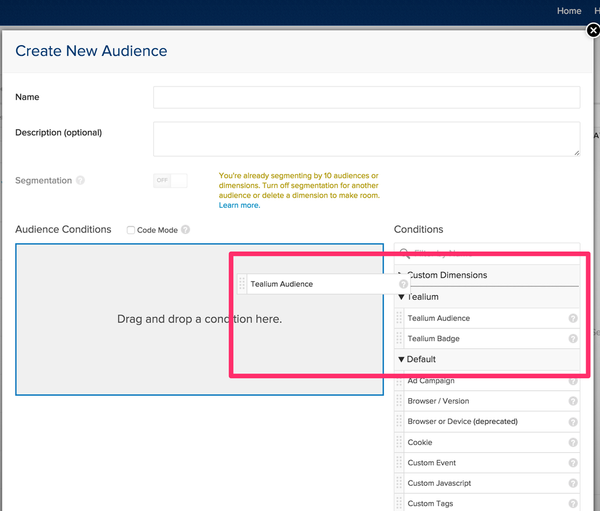Click help icon beside Code Mode
This screenshot has height=511, width=600.
click(186, 230)
